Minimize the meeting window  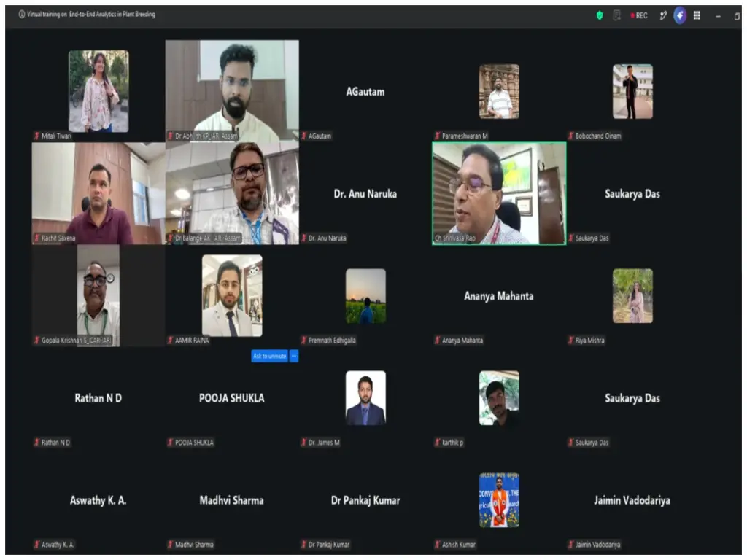pos(718,16)
